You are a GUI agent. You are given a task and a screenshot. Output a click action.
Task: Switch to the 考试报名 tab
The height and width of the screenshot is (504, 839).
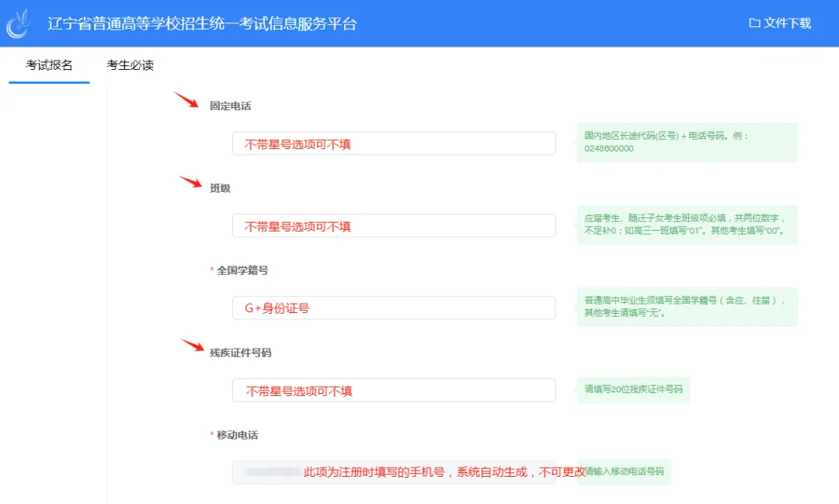49,65
